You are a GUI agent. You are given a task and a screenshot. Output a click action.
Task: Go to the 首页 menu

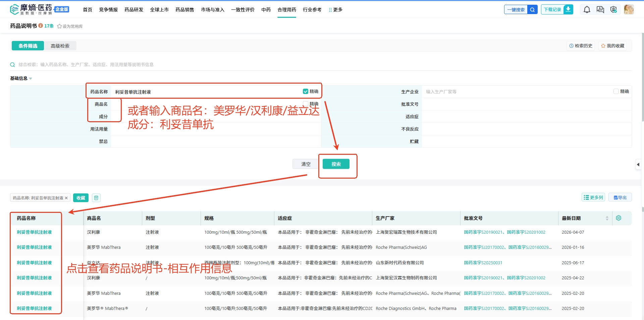click(88, 10)
